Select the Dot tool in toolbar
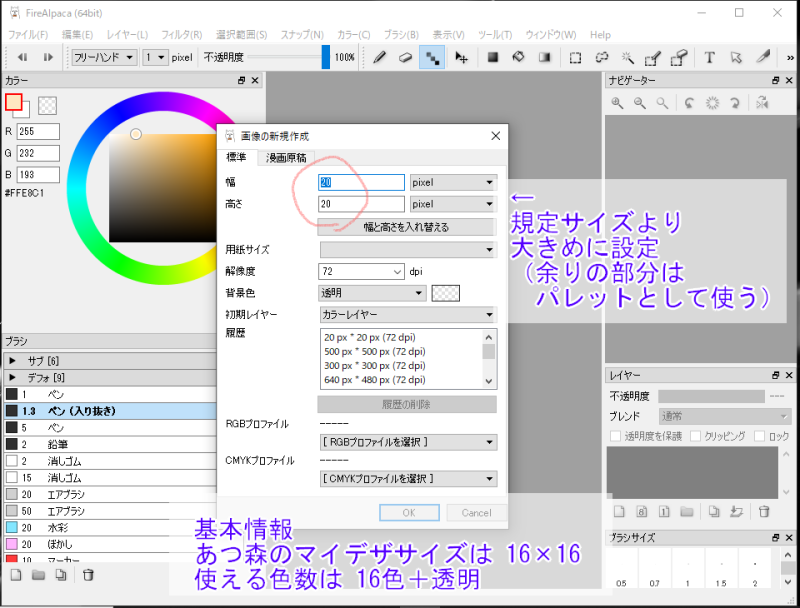 [x=432, y=57]
